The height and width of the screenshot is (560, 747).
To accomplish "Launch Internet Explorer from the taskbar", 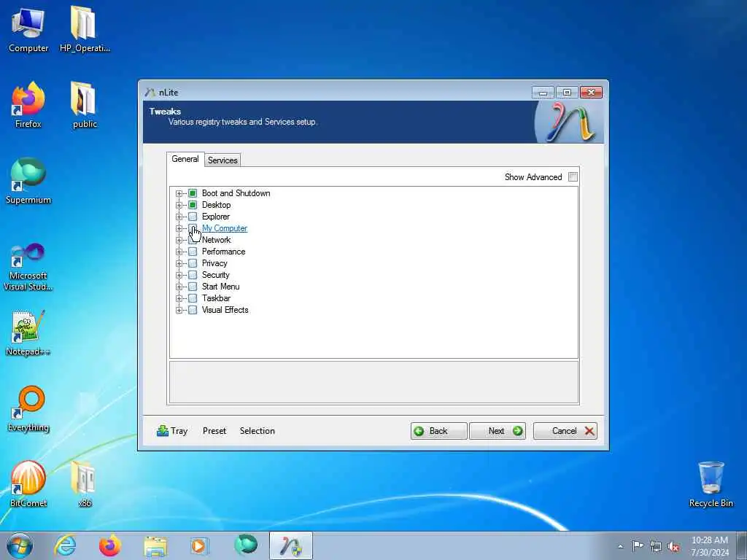I will pyautogui.click(x=65, y=545).
